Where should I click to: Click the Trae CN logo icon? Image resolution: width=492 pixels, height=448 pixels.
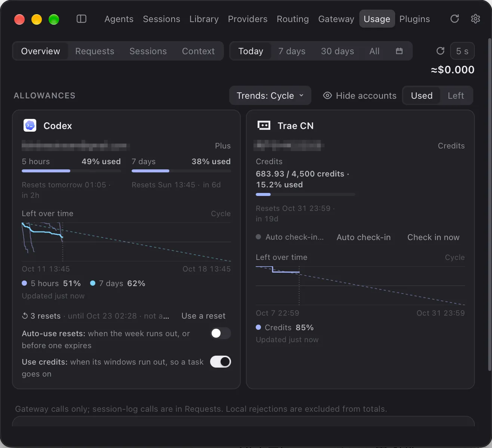coord(264,125)
